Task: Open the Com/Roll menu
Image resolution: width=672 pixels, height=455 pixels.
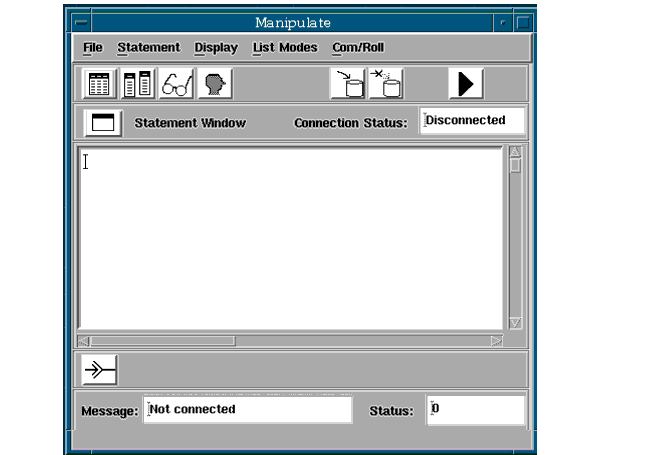Action: [358, 47]
